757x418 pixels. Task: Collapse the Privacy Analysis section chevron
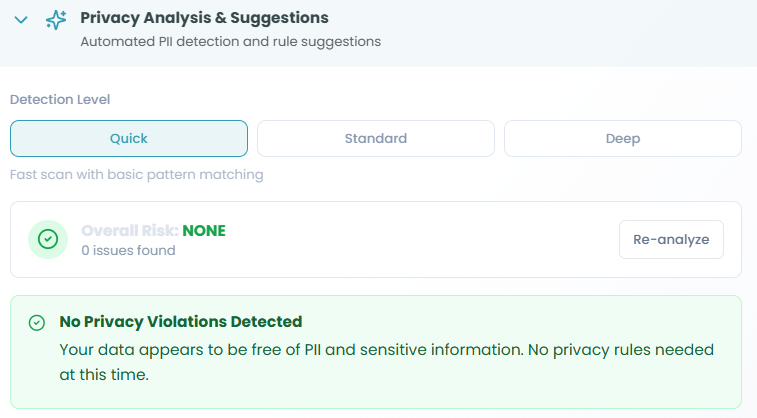coord(21,21)
